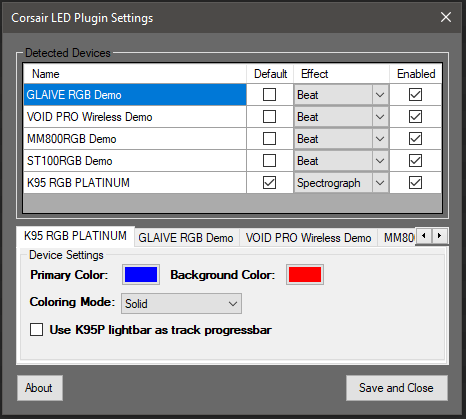Disable GLAIVE RGB Demo via Enabled checkbox

(415, 95)
